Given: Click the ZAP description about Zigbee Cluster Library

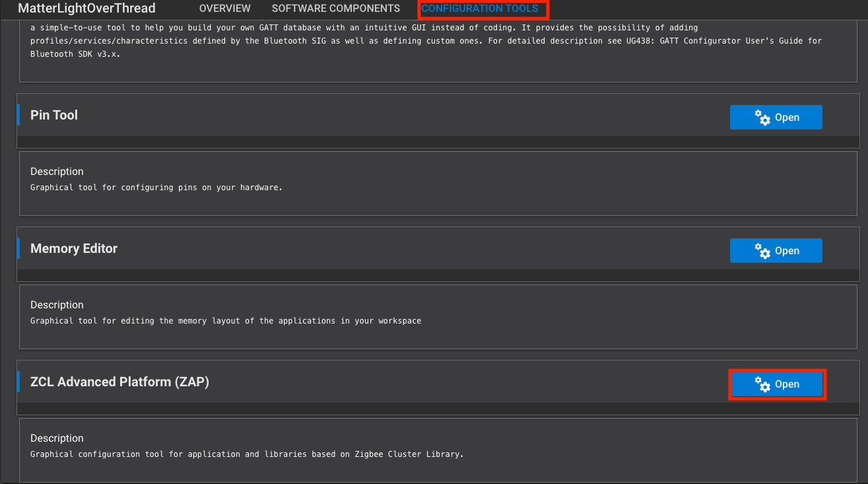Looking at the screenshot, I should 246,454.
